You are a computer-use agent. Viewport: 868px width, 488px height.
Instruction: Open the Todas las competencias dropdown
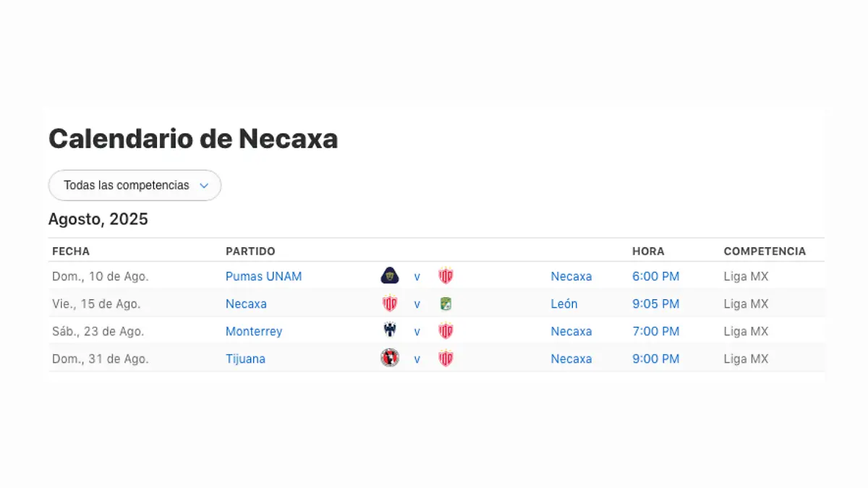coord(135,185)
